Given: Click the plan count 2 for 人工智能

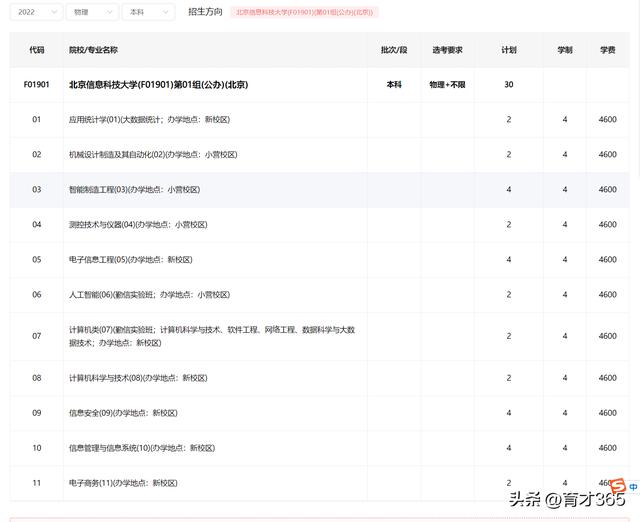Looking at the screenshot, I should (509, 295).
